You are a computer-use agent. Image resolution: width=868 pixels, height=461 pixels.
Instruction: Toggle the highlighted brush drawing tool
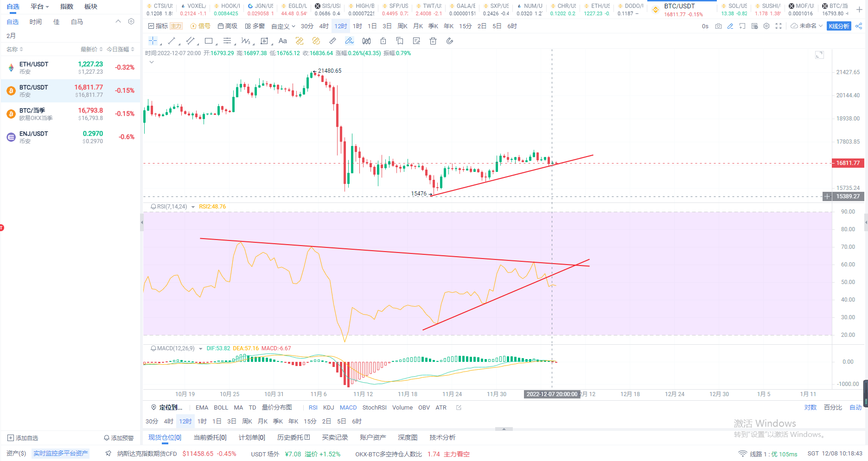tap(350, 41)
